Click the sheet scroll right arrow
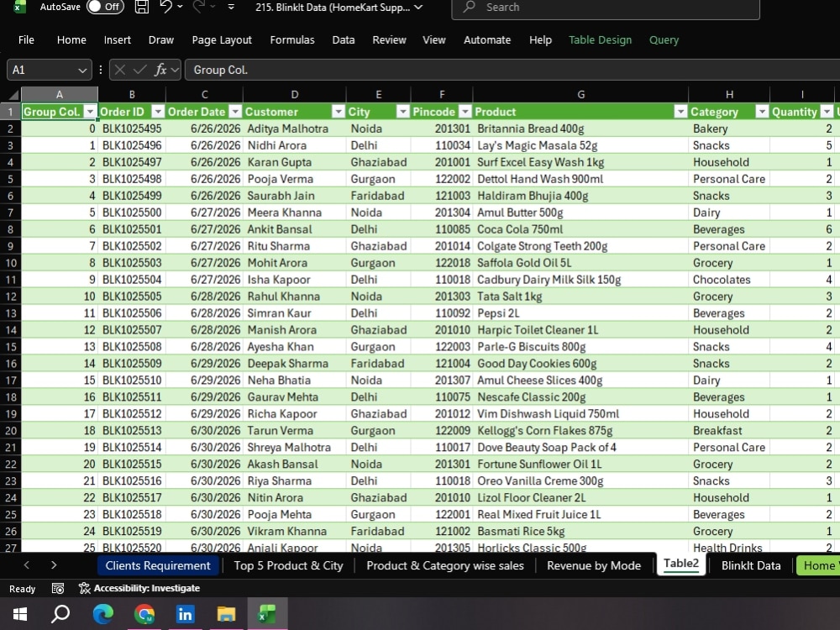The height and width of the screenshot is (630, 840). (54, 564)
